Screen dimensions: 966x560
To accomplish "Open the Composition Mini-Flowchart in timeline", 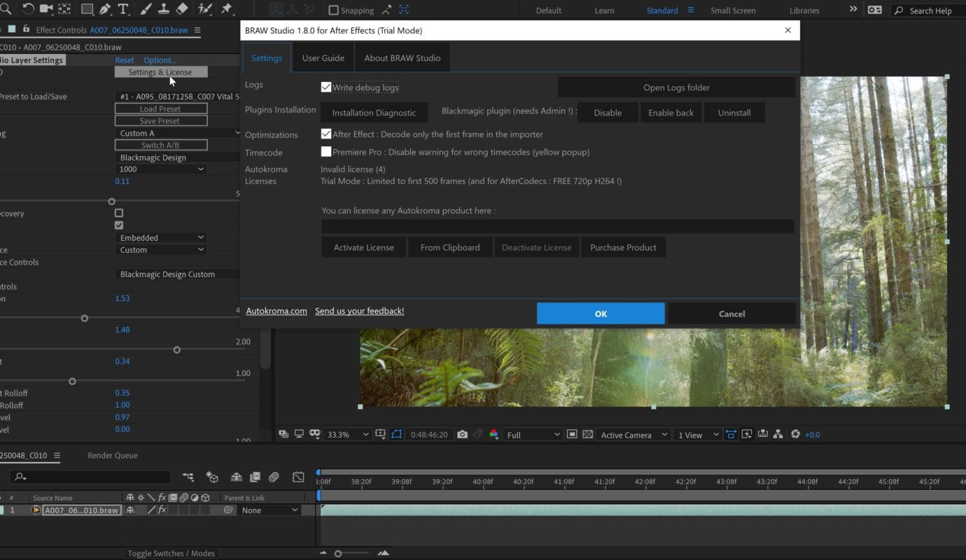I will coord(188,477).
